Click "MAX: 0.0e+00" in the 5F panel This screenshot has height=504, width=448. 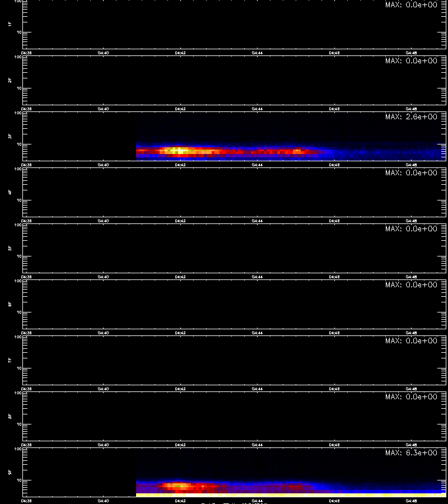[x=411, y=228]
